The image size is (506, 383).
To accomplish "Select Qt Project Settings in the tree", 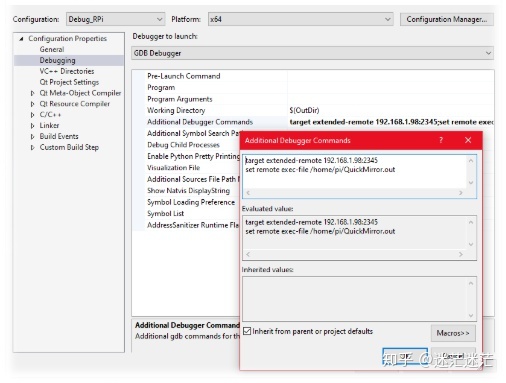I will (69, 82).
